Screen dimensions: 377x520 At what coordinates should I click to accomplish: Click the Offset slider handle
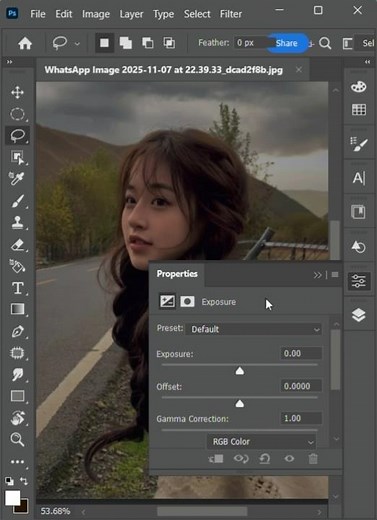[x=240, y=404]
